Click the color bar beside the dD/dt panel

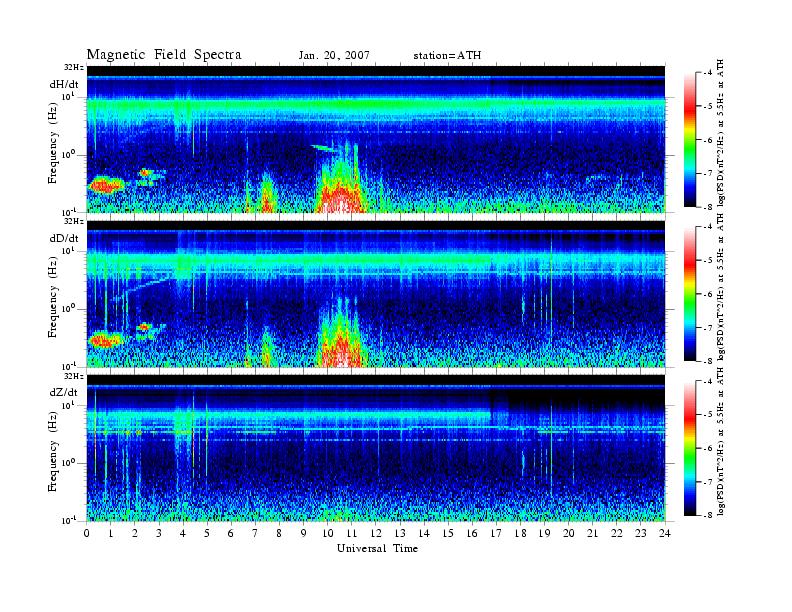(x=690, y=294)
